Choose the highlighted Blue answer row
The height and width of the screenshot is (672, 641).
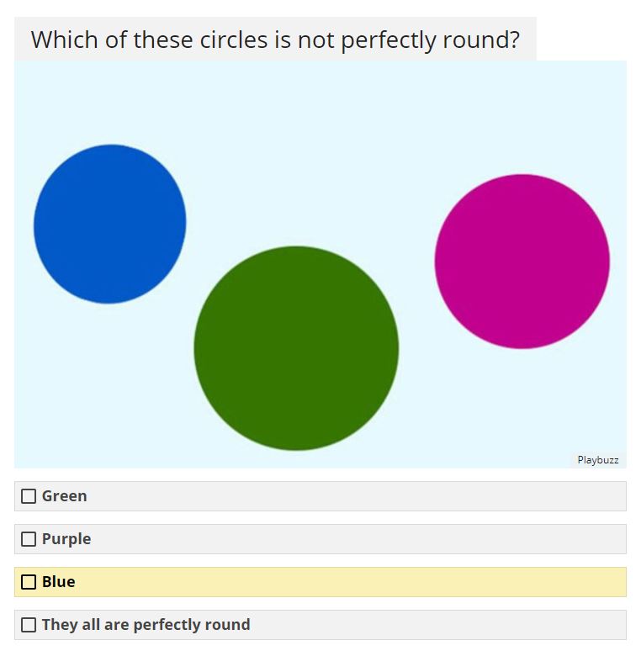pyautogui.click(x=320, y=581)
